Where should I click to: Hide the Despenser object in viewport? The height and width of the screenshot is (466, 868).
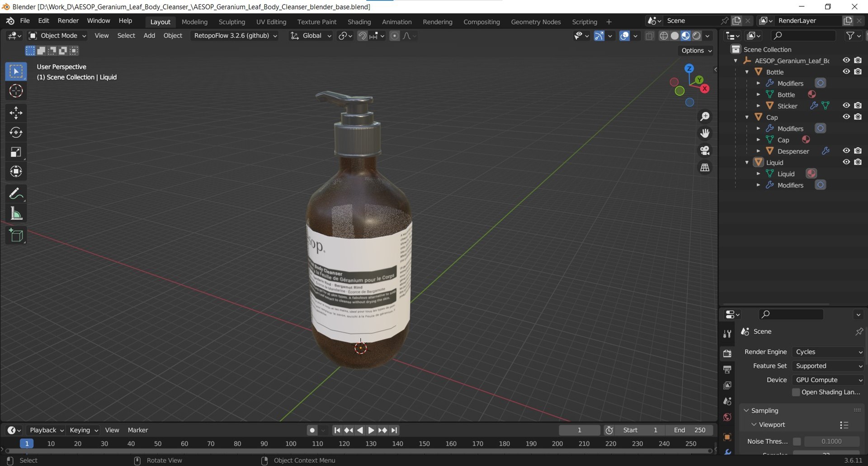(x=846, y=151)
